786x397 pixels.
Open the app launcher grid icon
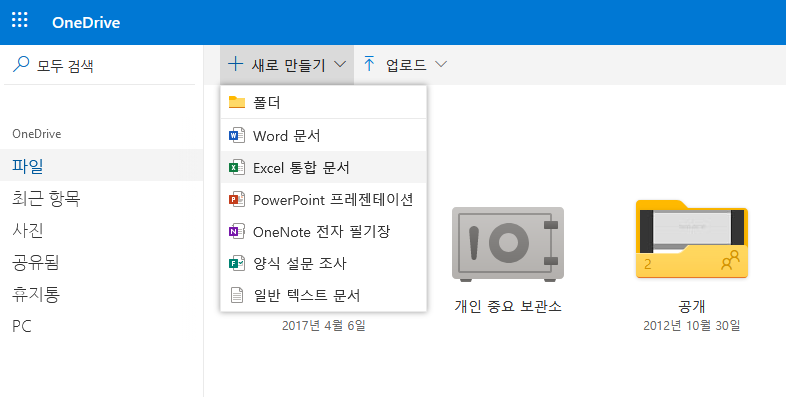[x=20, y=20]
